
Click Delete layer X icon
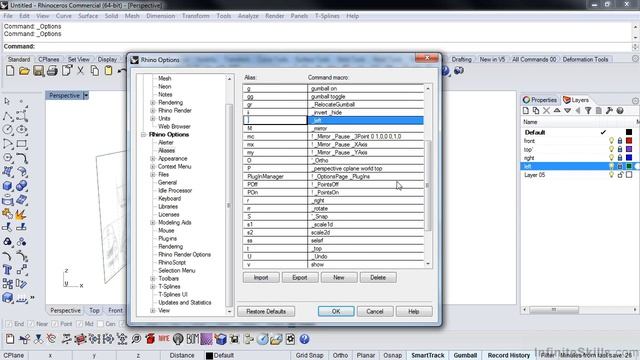point(546,111)
